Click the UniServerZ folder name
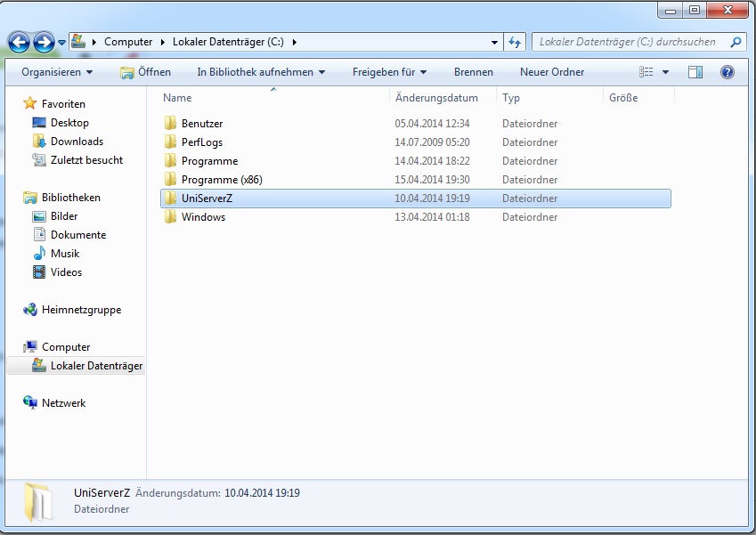Image resolution: width=756 pixels, height=535 pixels. click(x=207, y=199)
